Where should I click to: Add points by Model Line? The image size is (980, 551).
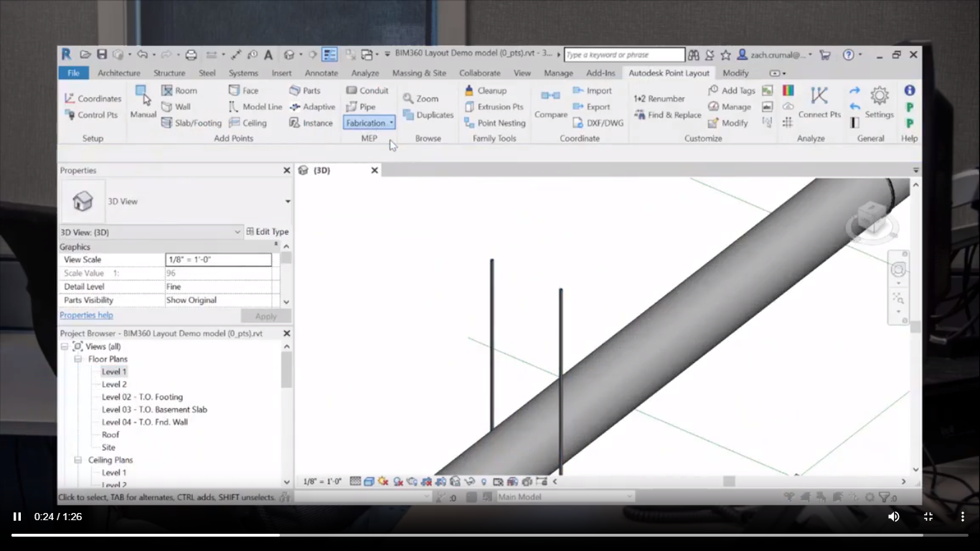(x=255, y=107)
